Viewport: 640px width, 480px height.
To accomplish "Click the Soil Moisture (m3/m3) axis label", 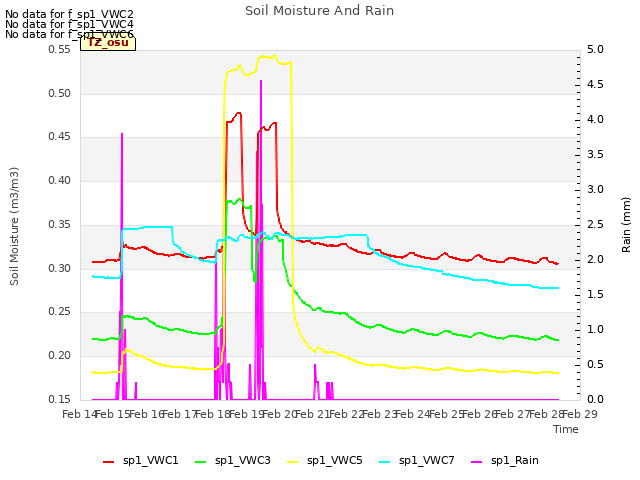I will pyautogui.click(x=14, y=226).
